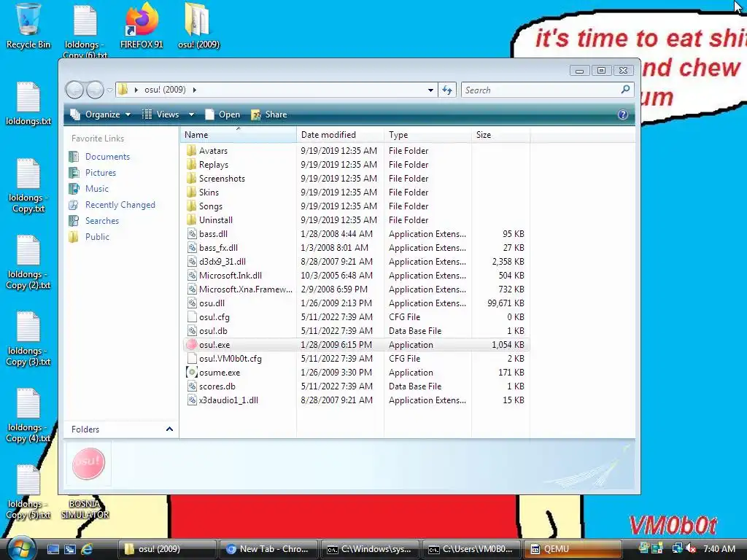Switch to the QEMU taskbar button
This screenshot has width=747, height=560.
(573, 549)
